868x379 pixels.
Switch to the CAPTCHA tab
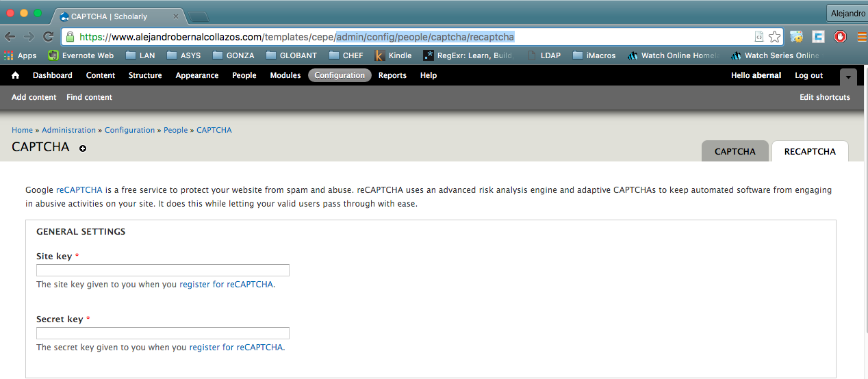coord(735,151)
